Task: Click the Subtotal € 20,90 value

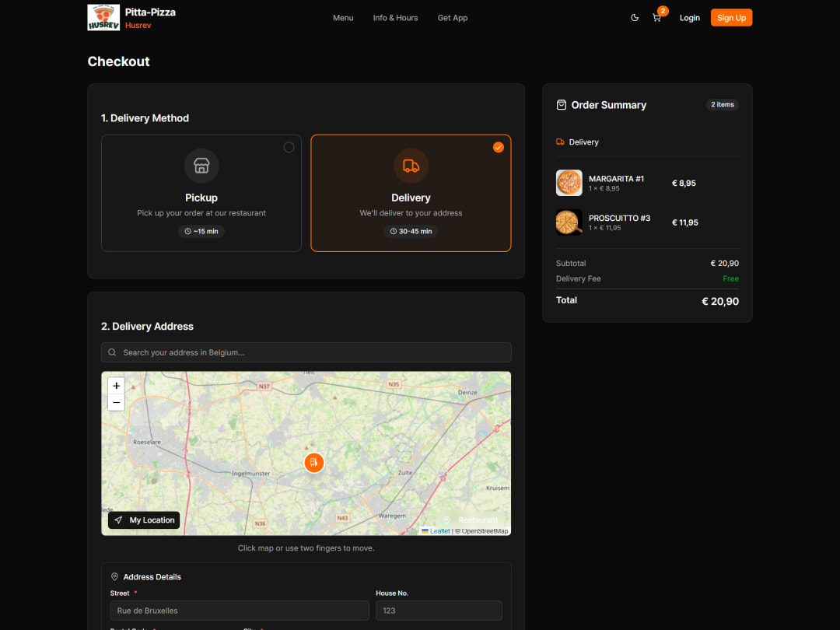Action: [724, 264]
